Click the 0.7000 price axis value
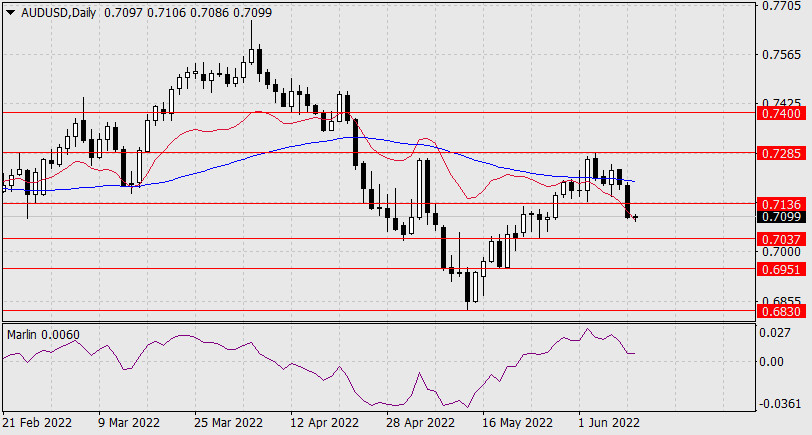 point(781,252)
